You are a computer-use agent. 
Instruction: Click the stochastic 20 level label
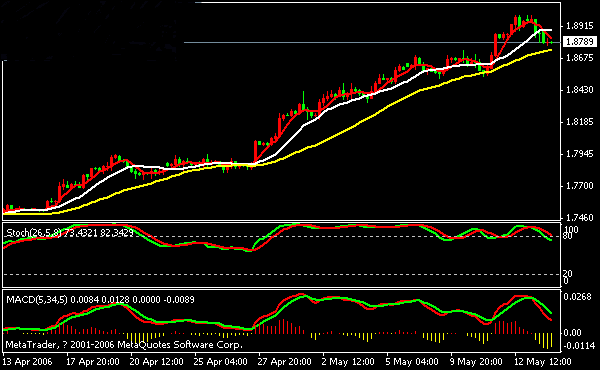click(x=567, y=274)
